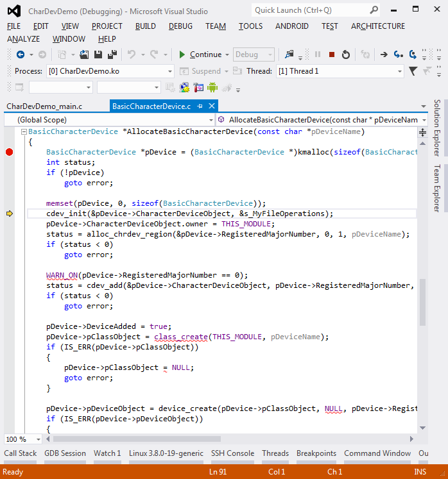The width and height of the screenshot is (448, 479).
Task: Click the Step Into icon
Action: (x=398, y=55)
